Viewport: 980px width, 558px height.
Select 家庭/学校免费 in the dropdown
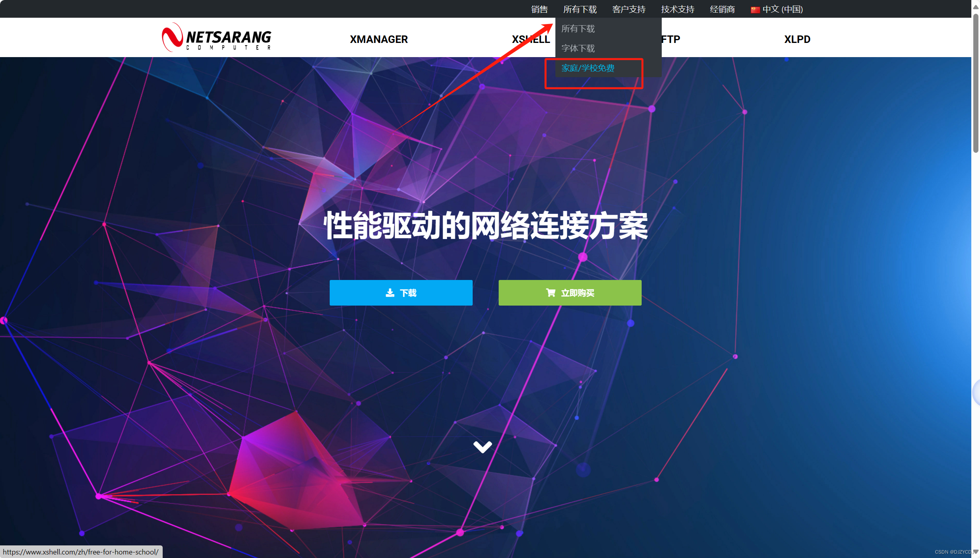tap(588, 68)
